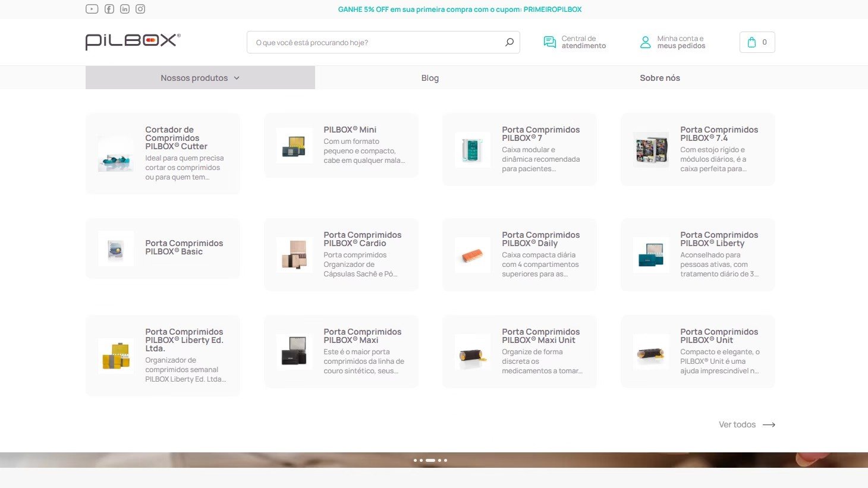This screenshot has width=868, height=488.
Task: Open the shopping bag cart
Action: click(757, 42)
